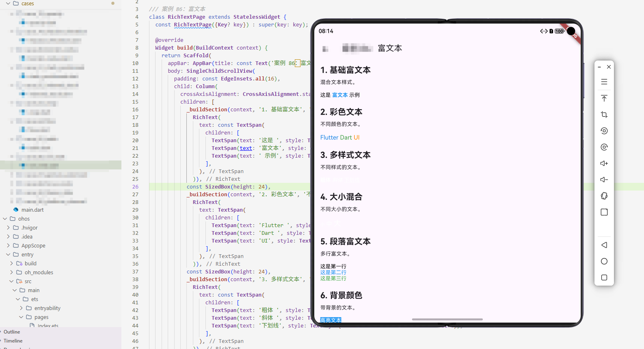Tap the phone's bottom home indicator bar

447,319
